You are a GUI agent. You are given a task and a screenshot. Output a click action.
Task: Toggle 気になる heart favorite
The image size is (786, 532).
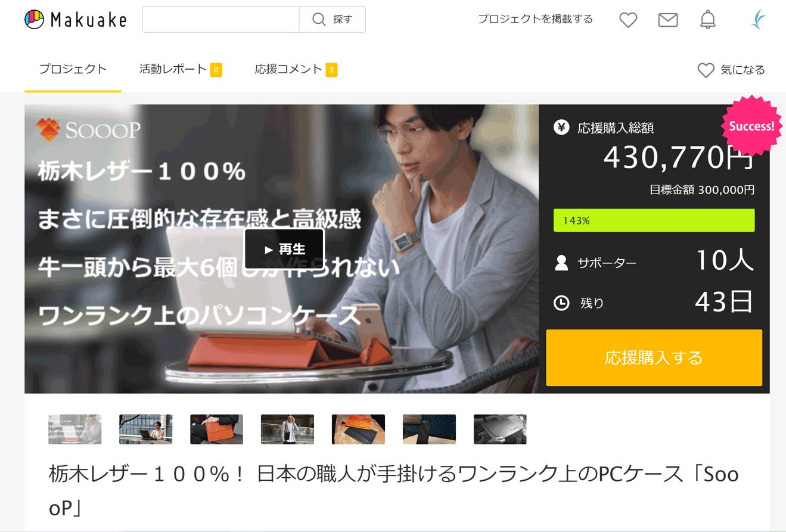click(731, 70)
